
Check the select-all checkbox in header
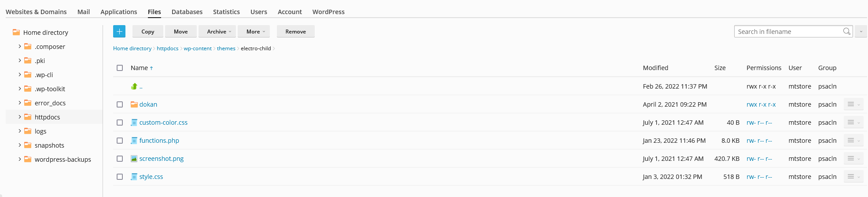[120, 68]
